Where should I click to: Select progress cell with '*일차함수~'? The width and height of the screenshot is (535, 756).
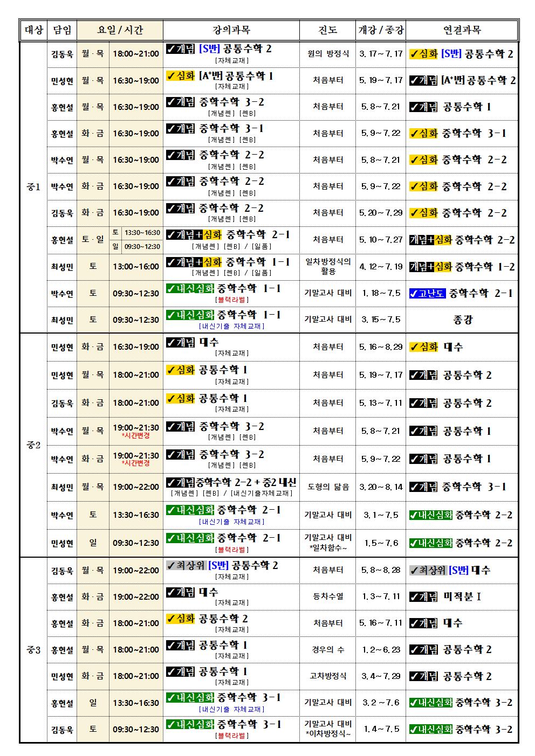click(328, 543)
